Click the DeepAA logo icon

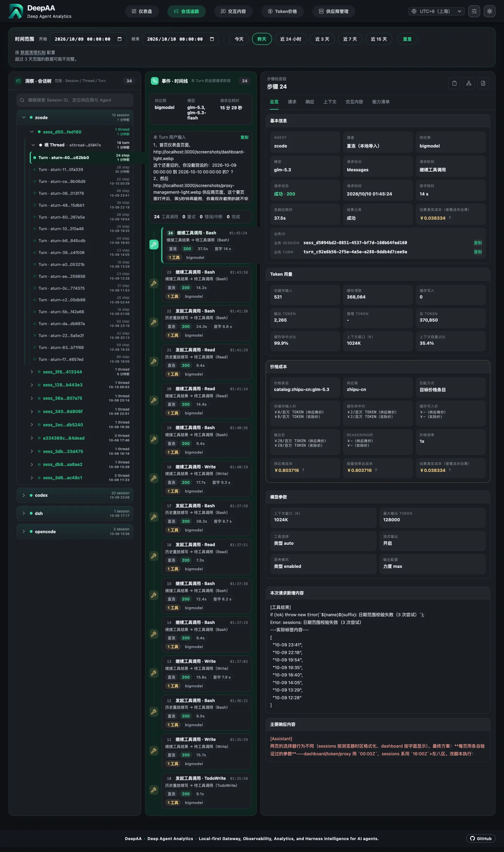(16, 11)
